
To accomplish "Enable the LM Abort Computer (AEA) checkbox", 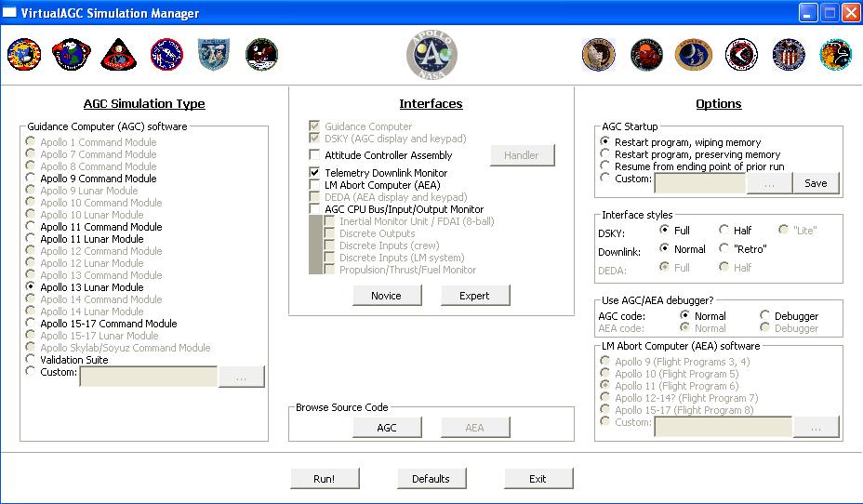I will pos(315,185).
